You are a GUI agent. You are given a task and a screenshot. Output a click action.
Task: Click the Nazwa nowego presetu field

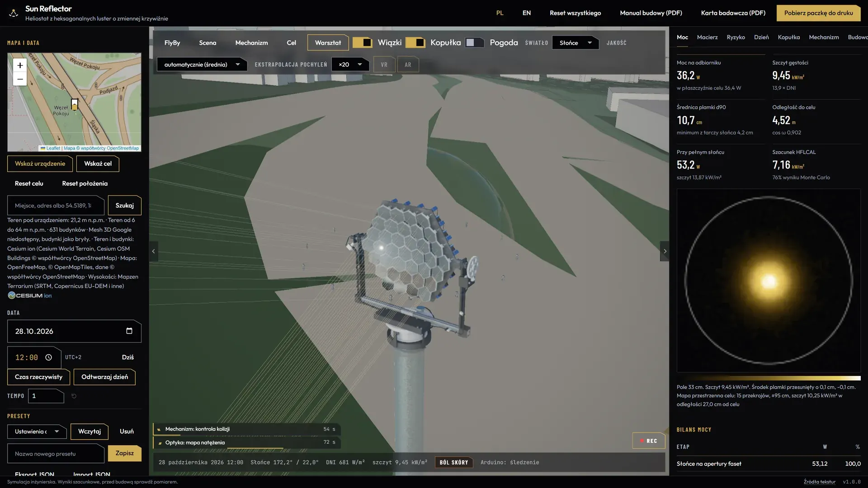(56, 454)
